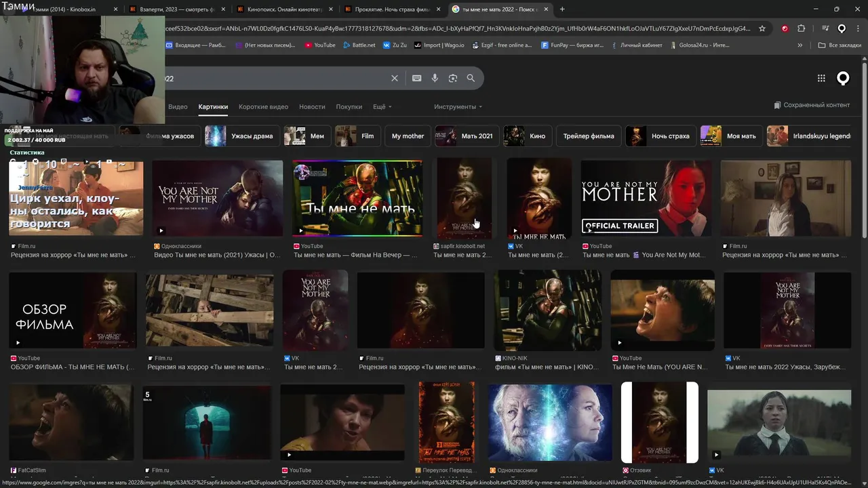This screenshot has width=868, height=488.
Task: Open the '(Нет новых писем)' bookmark
Action: tap(265, 45)
